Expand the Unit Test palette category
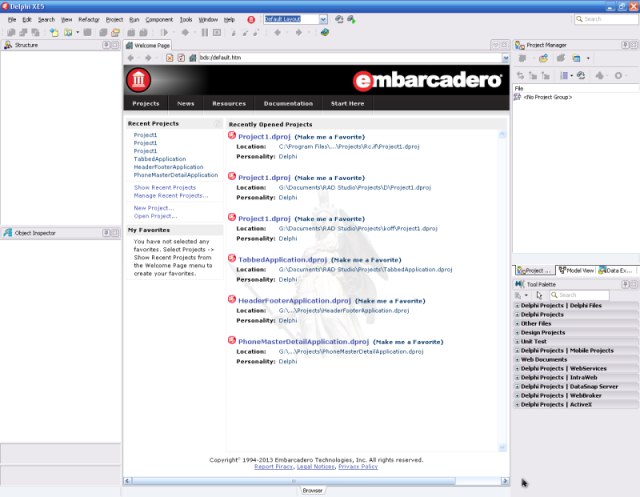 tap(517, 342)
